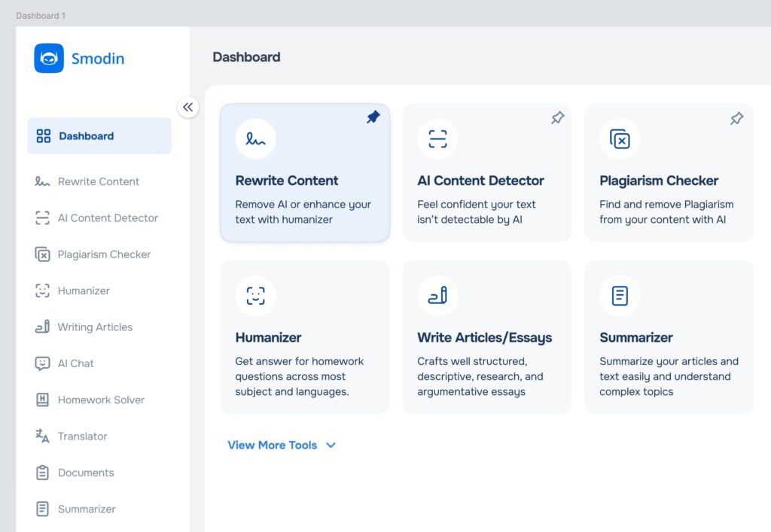771x532 pixels.
Task: Click the Plagiarism Checker card icon
Action: 620,139
